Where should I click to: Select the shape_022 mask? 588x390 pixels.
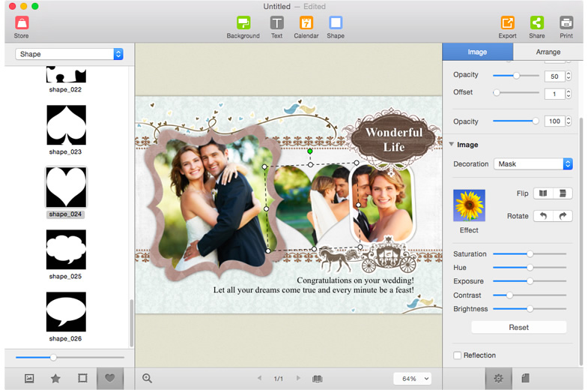(x=66, y=75)
